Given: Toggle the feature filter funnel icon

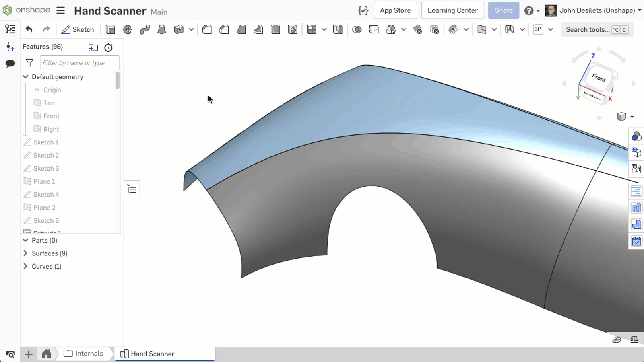Looking at the screenshot, I should (29, 63).
